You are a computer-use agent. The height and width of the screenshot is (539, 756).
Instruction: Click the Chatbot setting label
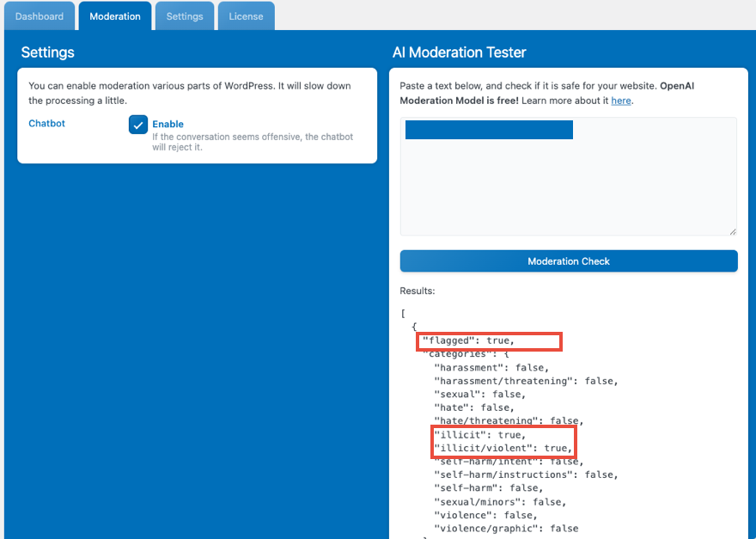[x=46, y=123]
